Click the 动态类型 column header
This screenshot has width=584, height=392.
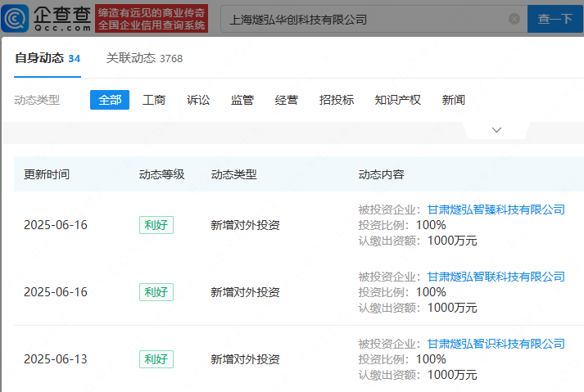click(x=234, y=174)
